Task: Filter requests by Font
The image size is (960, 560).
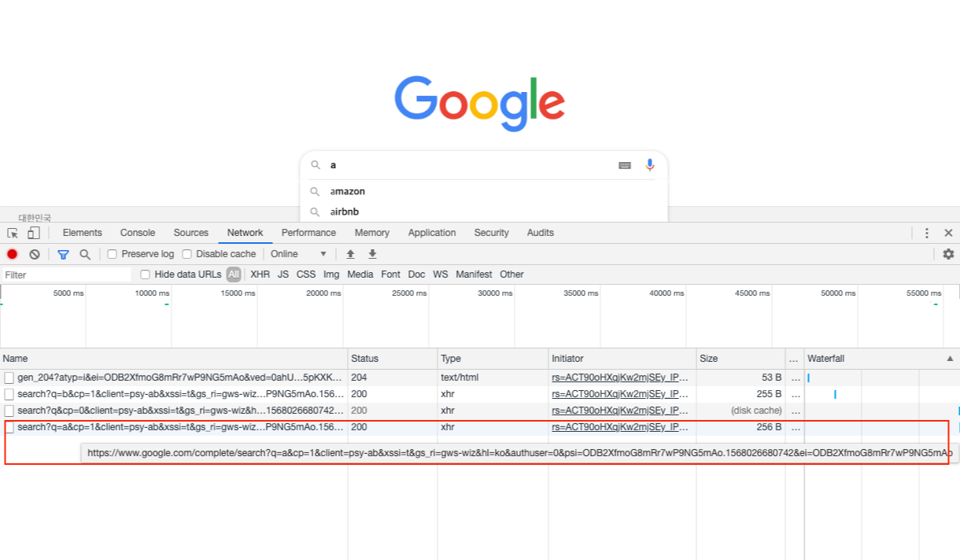Action: (x=390, y=274)
